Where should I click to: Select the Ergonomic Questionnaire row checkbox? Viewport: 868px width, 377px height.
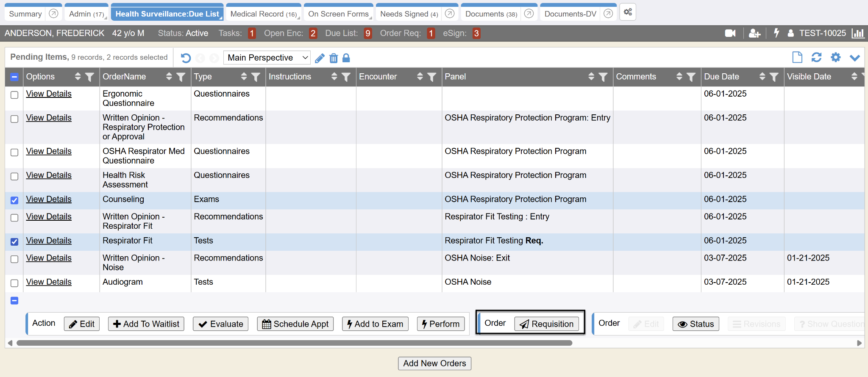pyautogui.click(x=14, y=95)
